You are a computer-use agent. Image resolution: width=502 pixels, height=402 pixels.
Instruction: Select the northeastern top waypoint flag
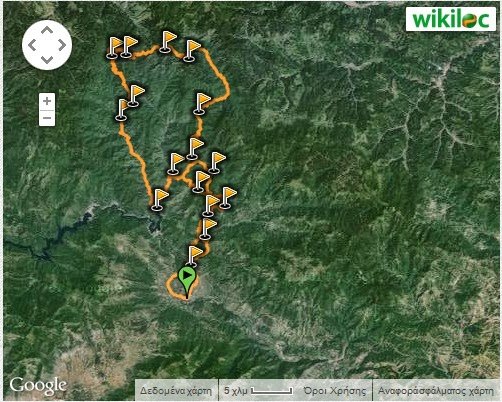click(x=191, y=51)
